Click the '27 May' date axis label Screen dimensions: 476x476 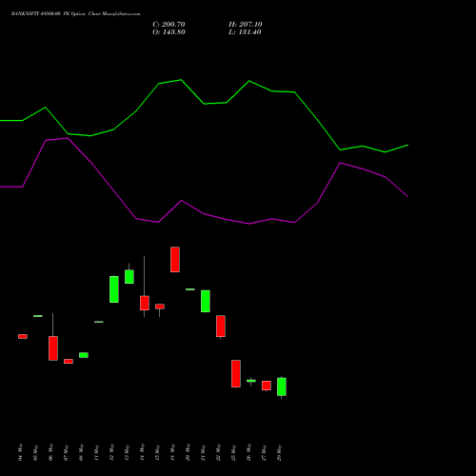click(x=264, y=452)
